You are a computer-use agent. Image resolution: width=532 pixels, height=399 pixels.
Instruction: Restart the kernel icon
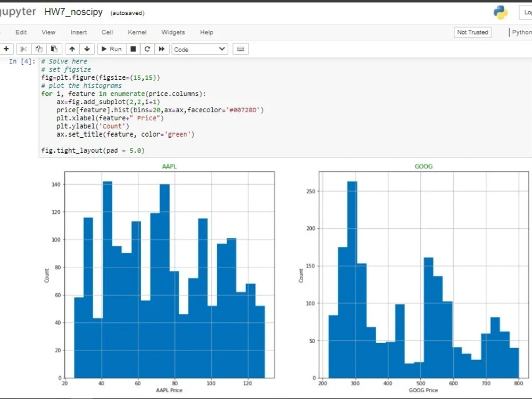pyautogui.click(x=147, y=49)
